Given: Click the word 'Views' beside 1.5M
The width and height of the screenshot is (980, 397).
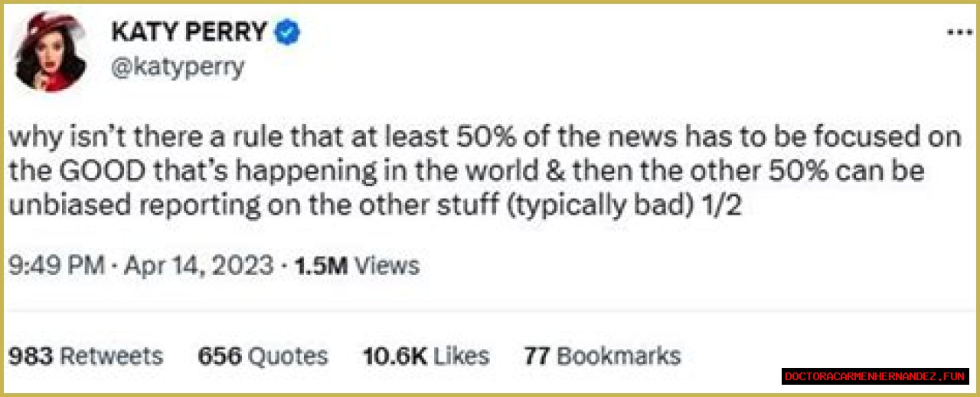Looking at the screenshot, I should click(389, 266).
